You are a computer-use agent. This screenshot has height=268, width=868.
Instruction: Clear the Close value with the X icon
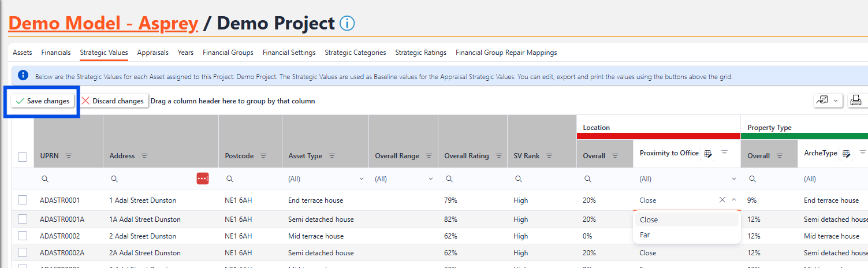point(722,200)
